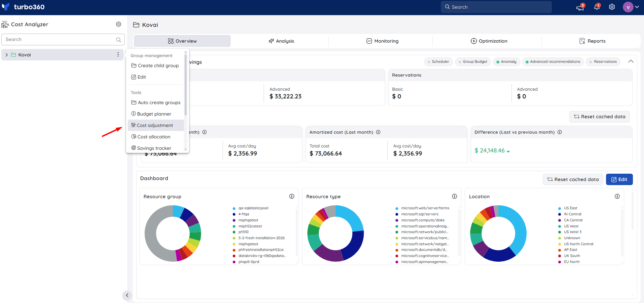Open the Cost Analyzer settings gear
The height and width of the screenshot is (303, 644).
(x=118, y=24)
